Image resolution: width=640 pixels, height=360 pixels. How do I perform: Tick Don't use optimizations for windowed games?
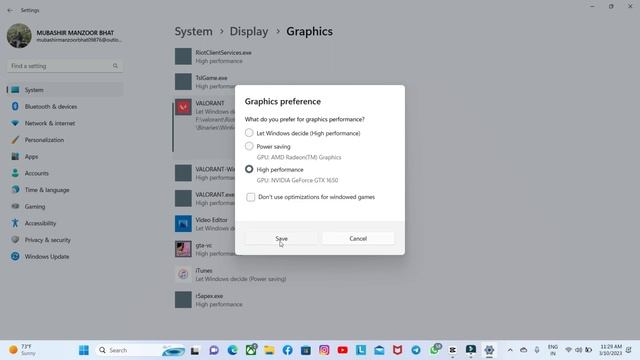point(251,197)
